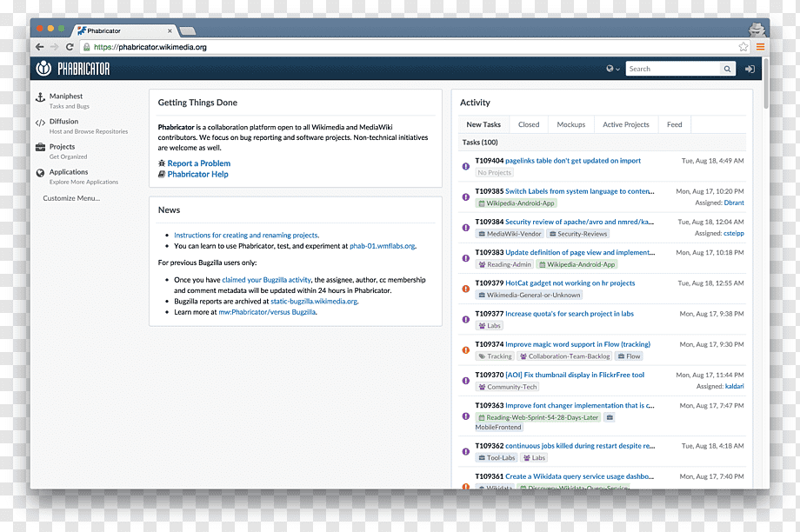The image size is (800, 532).
Task: Switch to the Mockups tab
Action: click(x=571, y=124)
